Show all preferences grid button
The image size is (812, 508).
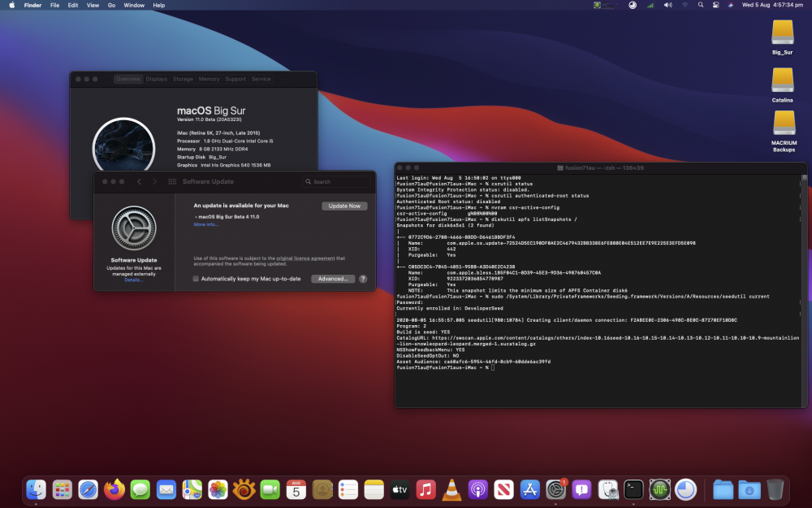pos(172,181)
